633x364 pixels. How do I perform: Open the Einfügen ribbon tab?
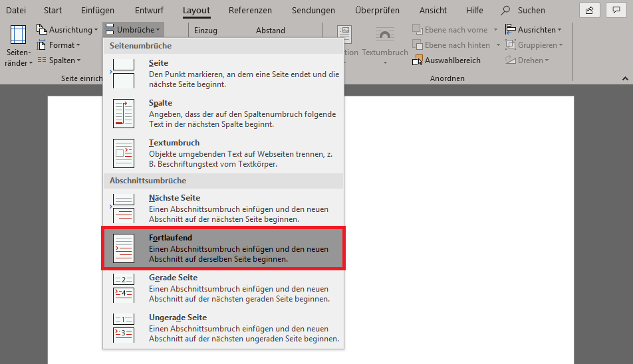tap(97, 11)
